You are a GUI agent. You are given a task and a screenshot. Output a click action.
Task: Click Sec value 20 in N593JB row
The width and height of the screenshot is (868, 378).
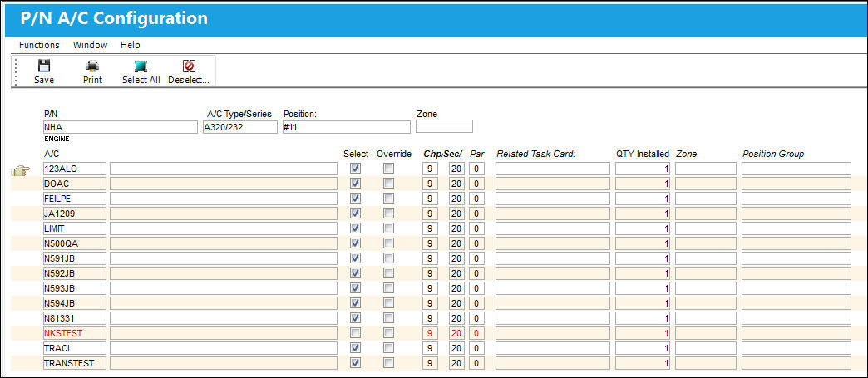(456, 288)
